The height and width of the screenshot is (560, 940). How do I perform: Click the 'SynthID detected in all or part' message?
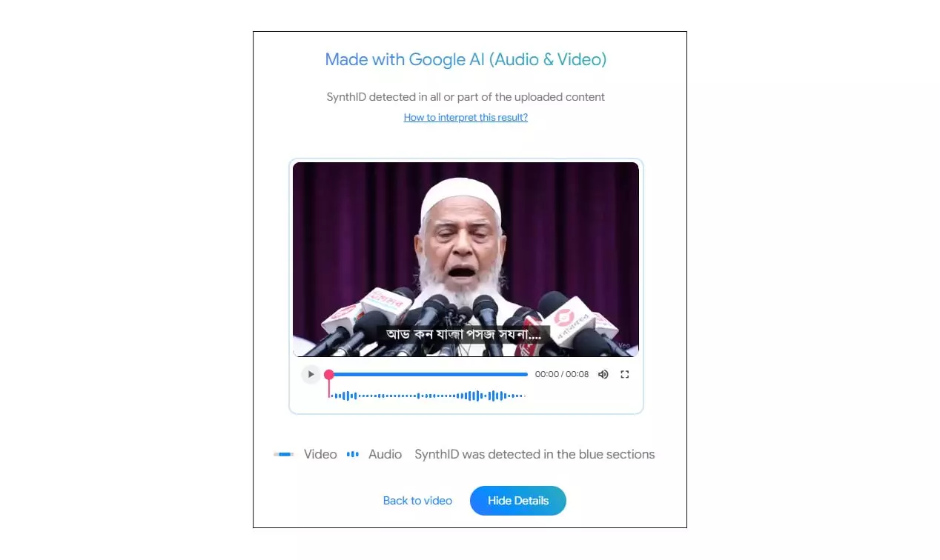(466, 97)
